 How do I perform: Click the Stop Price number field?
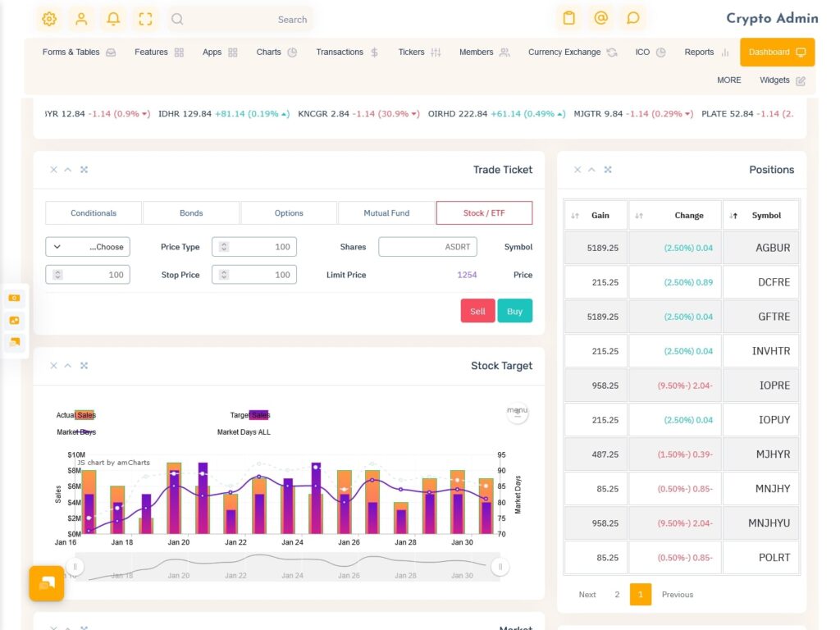click(88, 275)
